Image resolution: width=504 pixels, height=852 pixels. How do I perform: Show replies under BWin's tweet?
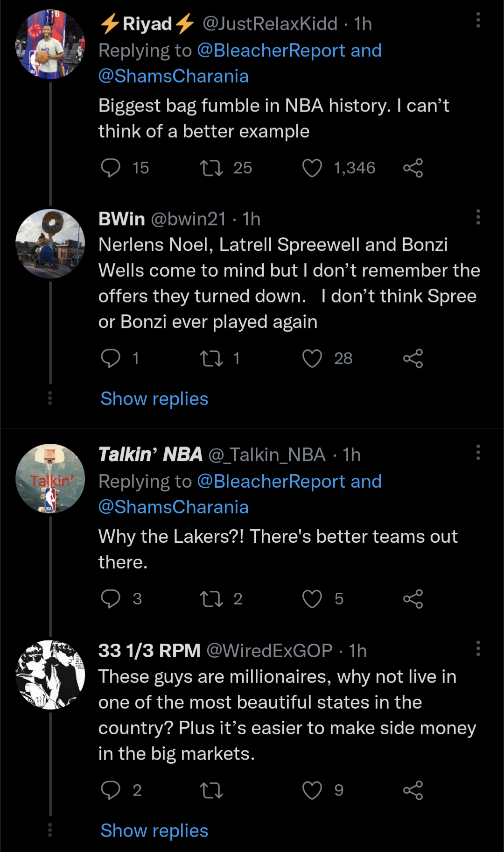pyautogui.click(x=154, y=399)
